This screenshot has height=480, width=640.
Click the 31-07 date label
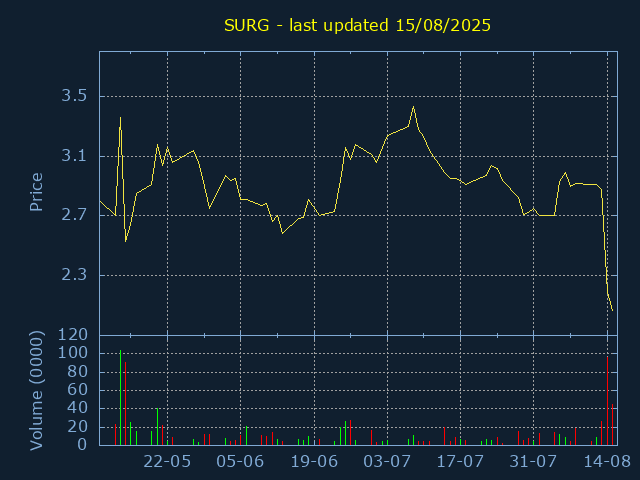[x=533, y=462]
